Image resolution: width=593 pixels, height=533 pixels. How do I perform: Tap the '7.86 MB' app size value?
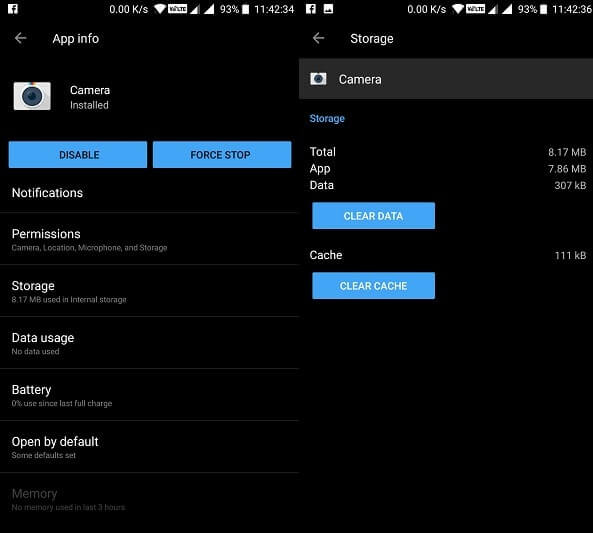pos(567,169)
